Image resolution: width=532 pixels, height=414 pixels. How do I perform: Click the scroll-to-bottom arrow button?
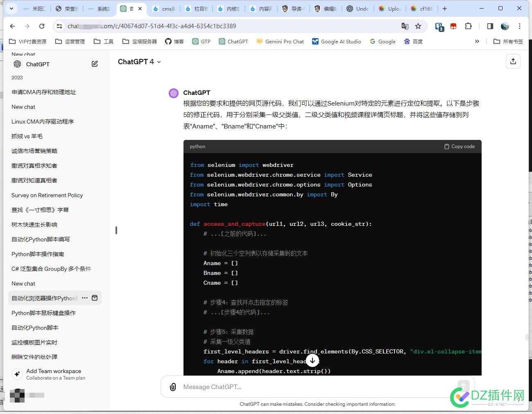(312, 360)
